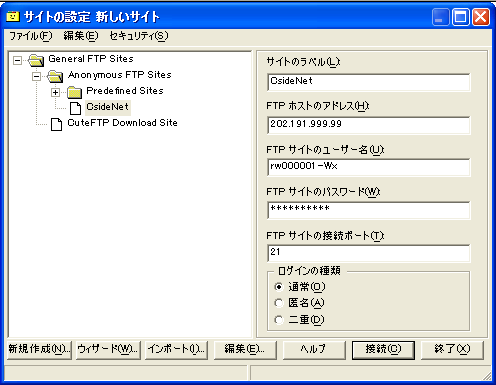Close the サイトの設定 window
The width and height of the screenshot is (496, 385).
pyautogui.click(x=481, y=17)
